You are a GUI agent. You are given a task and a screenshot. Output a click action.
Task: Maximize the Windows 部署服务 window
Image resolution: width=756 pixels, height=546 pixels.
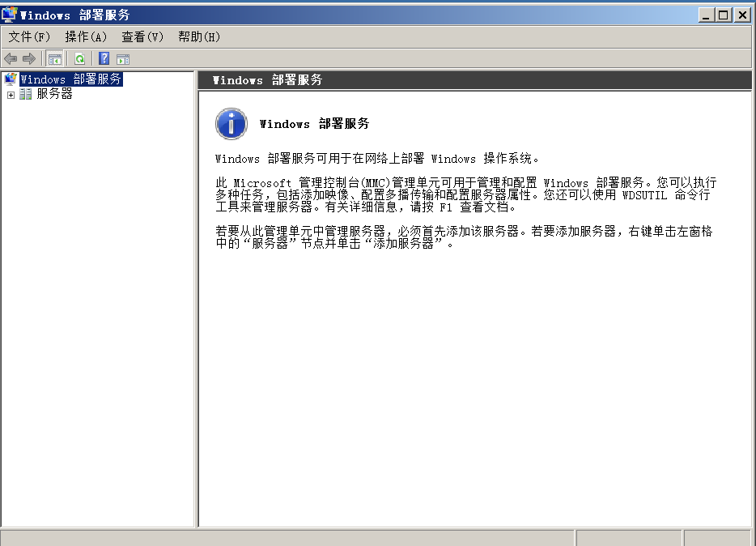(723, 15)
